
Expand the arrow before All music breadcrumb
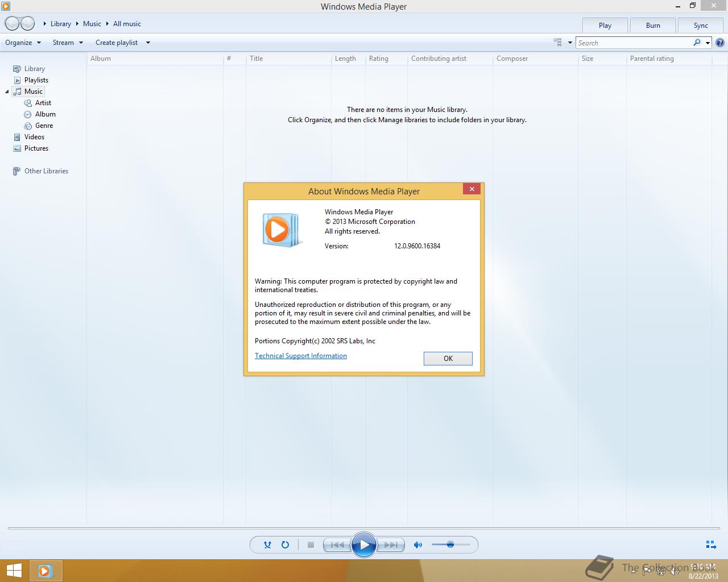coord(107,24)
